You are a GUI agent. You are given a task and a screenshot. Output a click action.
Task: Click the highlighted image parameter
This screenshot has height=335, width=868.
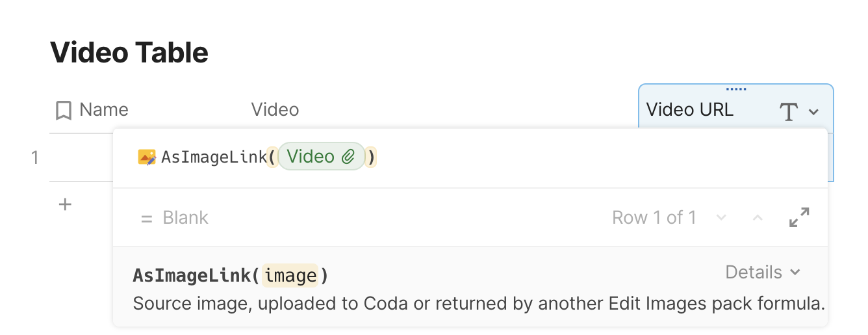[x=290, y=276]
